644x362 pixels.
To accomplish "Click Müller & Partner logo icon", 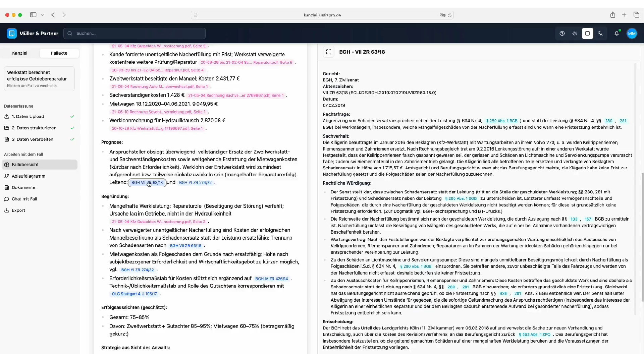I will point(12,34).
